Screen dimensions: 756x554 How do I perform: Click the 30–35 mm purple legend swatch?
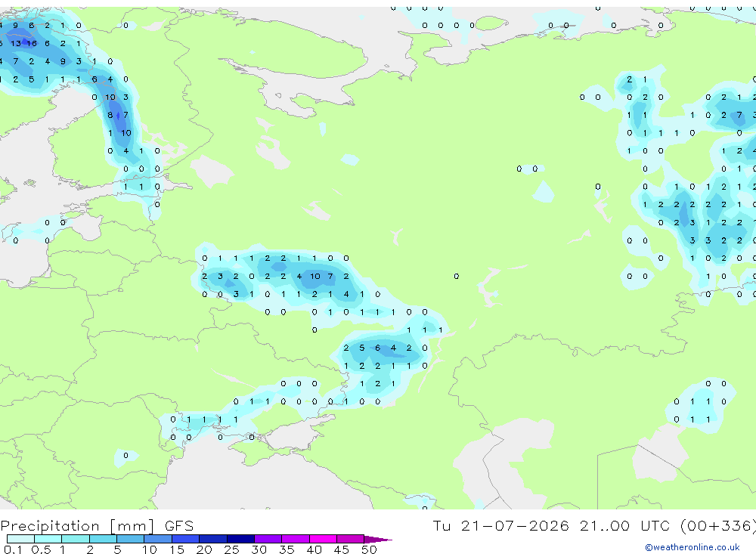268,539
